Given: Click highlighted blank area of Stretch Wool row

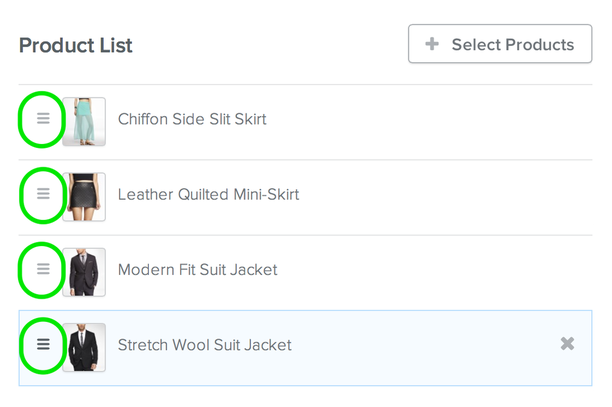Looking at the screenshot, I should coord(425,348).
